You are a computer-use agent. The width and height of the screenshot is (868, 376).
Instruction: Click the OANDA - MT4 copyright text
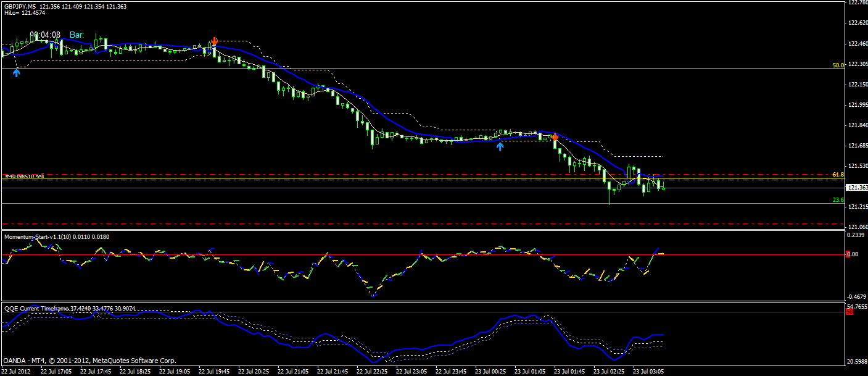[x=90, y=361]
